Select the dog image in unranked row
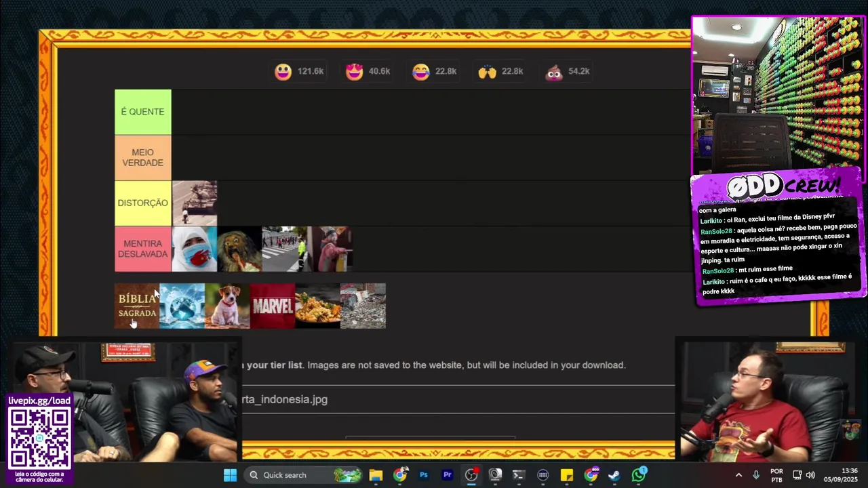This screenshot has width=868, height=488. coord(227,306)
